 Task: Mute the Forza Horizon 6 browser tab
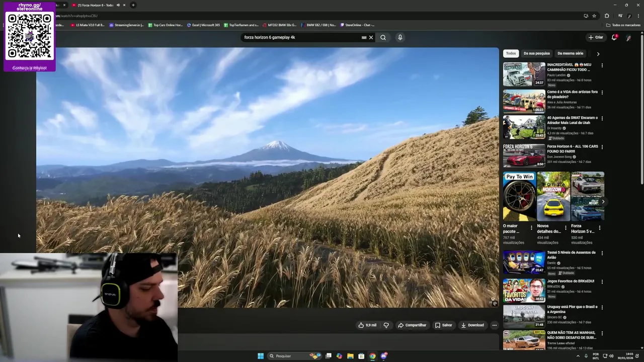pyautogui.click(x=118, y=5)
